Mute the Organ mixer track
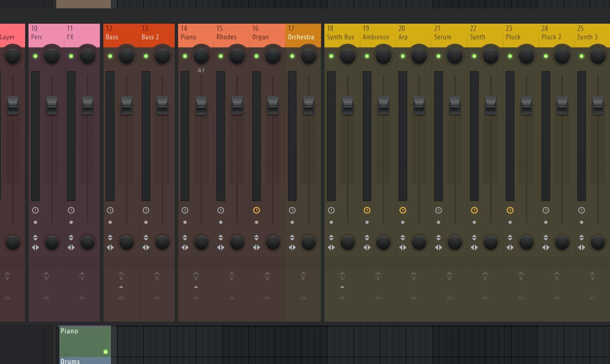Image resolution: width=610 pixels, height=364 pixels. (x=256, y=56)
